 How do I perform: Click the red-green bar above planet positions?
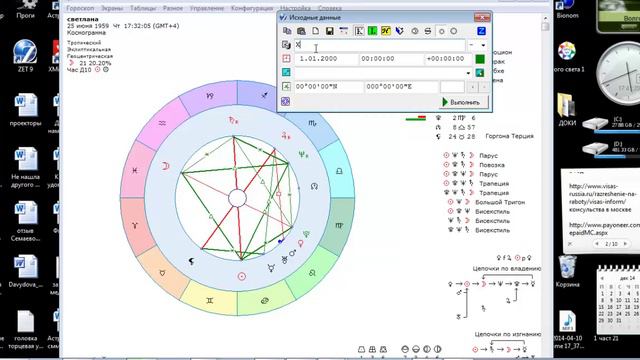click(416, 118)
